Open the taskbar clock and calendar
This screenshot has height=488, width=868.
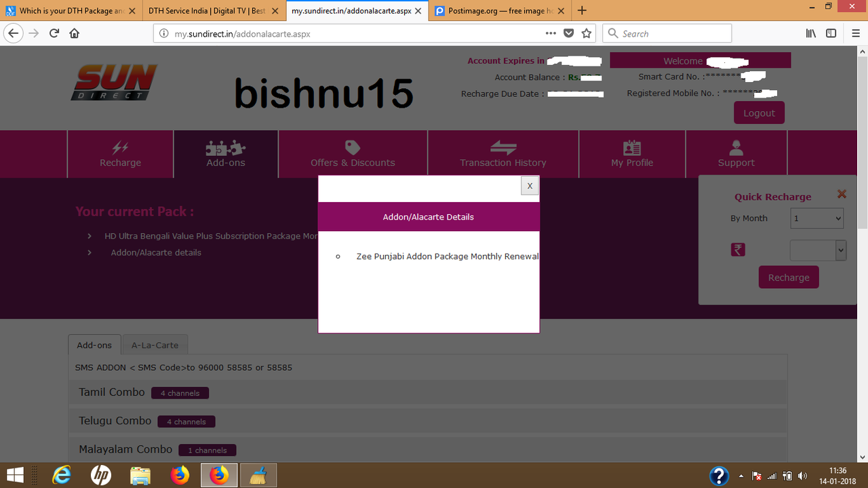838,476
